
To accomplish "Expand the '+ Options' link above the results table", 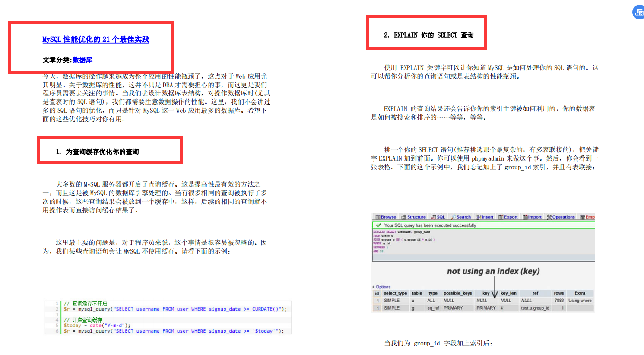I will (381, 287).
